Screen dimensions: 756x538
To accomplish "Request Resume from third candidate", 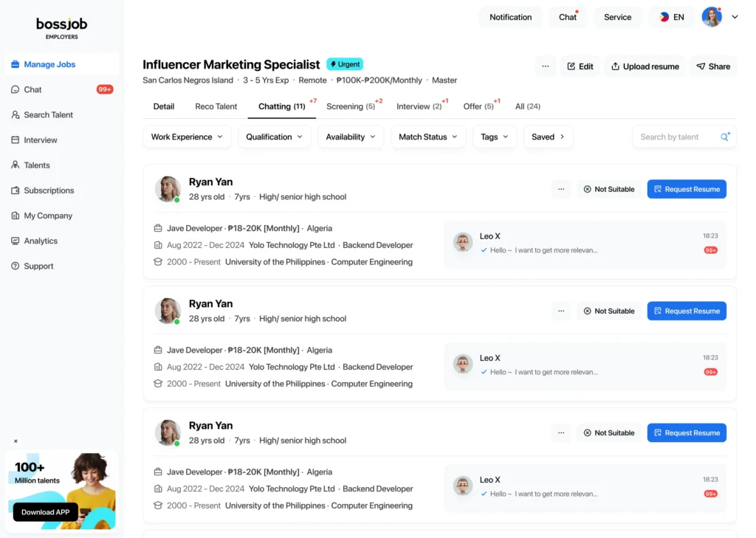I will (x=687, y=433).
